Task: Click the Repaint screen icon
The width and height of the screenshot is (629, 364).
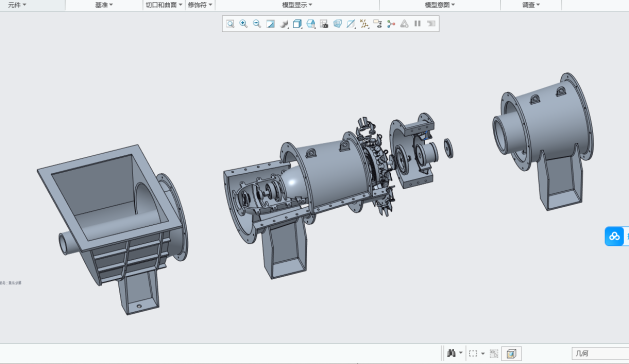Action: [270, 24]
